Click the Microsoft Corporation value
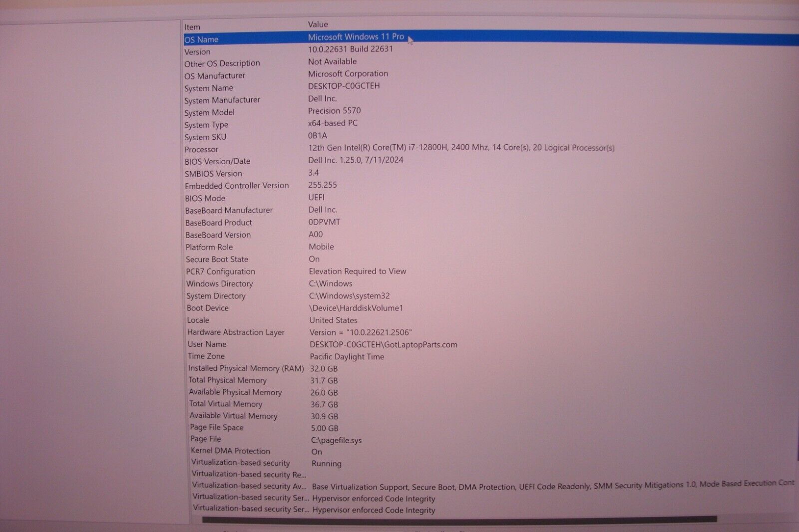This screenshot has height=532, width=799. 348,74
